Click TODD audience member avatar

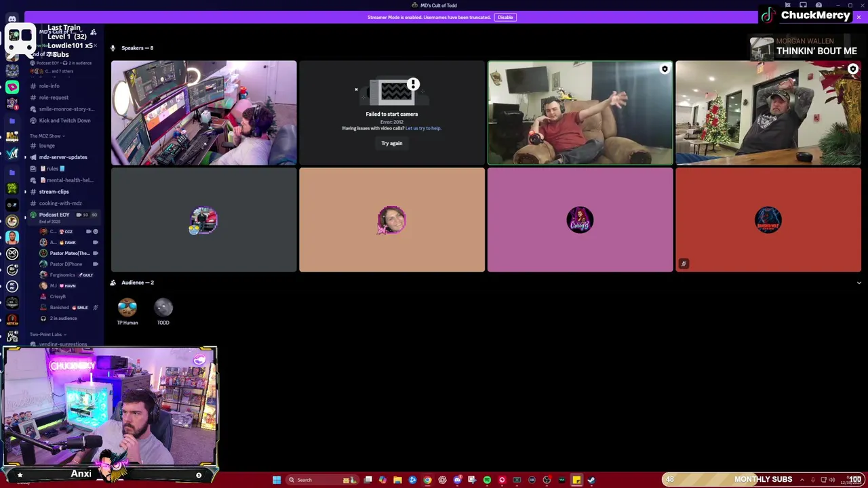(x=163, y=308)
